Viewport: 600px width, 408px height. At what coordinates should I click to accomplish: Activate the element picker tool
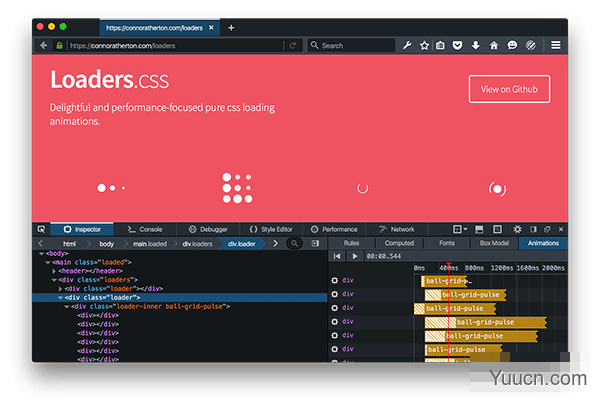click(41, 229)
